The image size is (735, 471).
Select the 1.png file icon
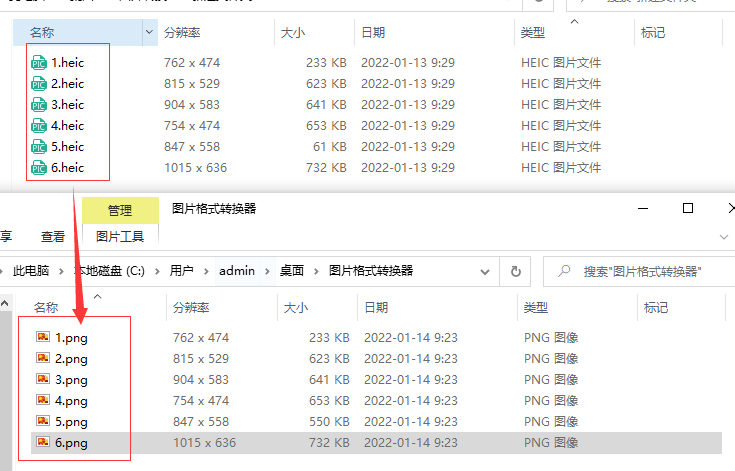click(43, 337)
